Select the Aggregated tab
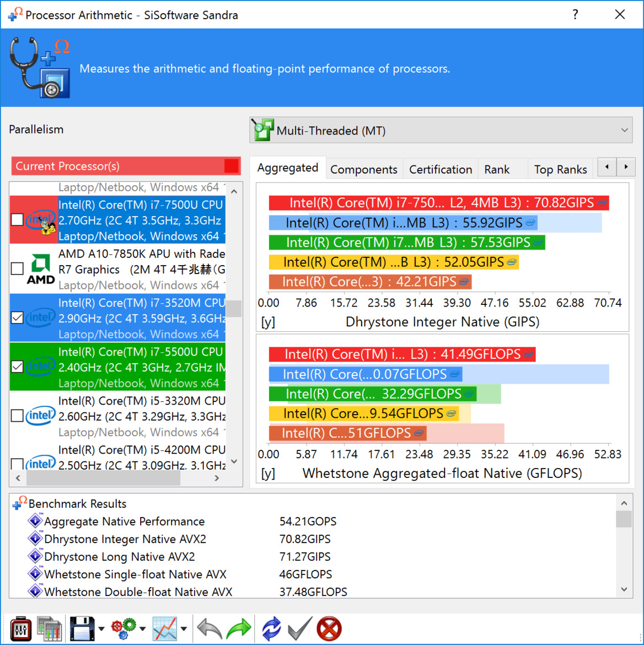 click(x=288, y=168)
